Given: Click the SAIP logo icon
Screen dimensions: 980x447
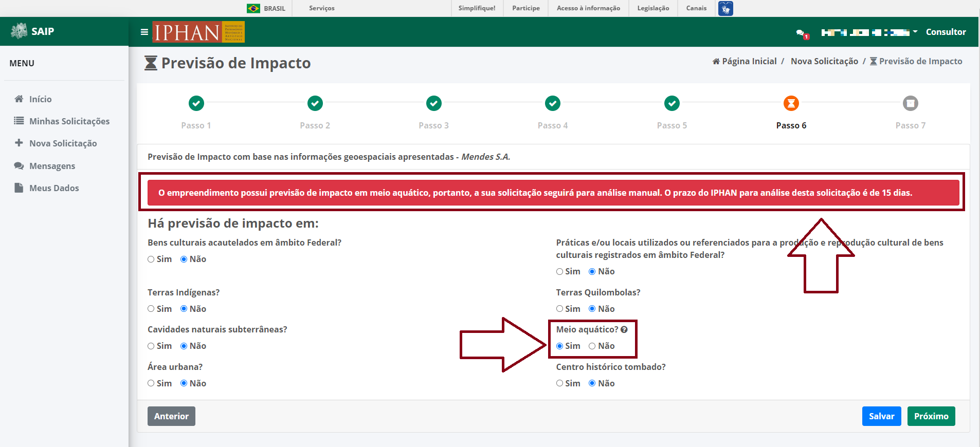Looking at the screenshot, I should pyautogui.click(x=19, y=31).
